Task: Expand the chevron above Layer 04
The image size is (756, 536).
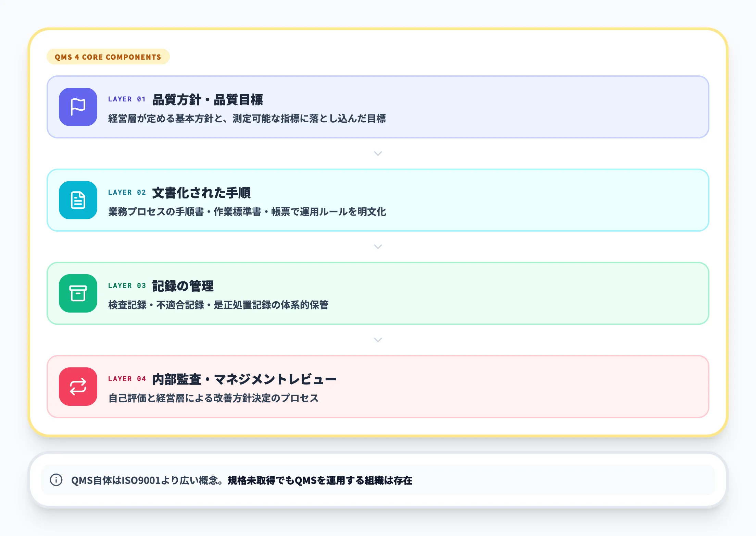Action: click(378, 340)
